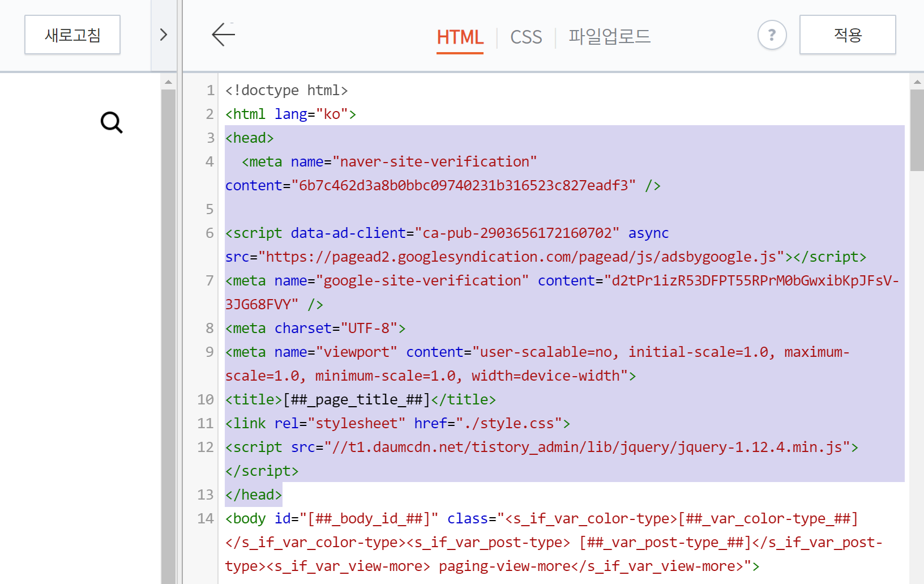The width and height of the screenshot is (924, 584).
Task: Click line number 10 in gutter
Action: [206, 400]
